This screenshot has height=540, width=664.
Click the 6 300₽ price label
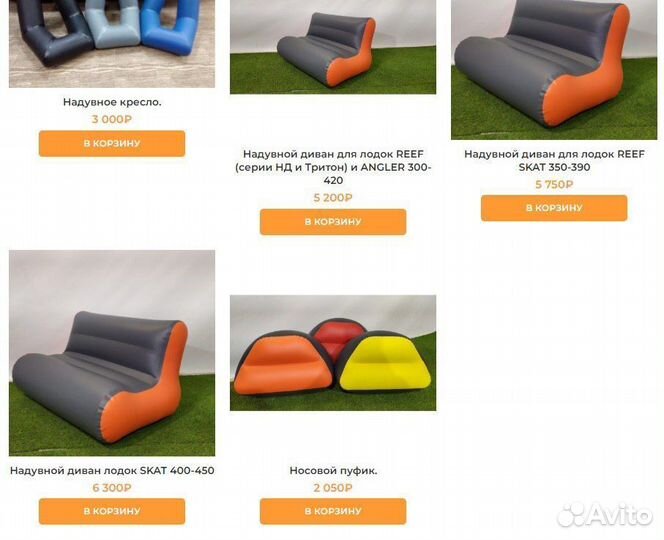coord(112,488)
